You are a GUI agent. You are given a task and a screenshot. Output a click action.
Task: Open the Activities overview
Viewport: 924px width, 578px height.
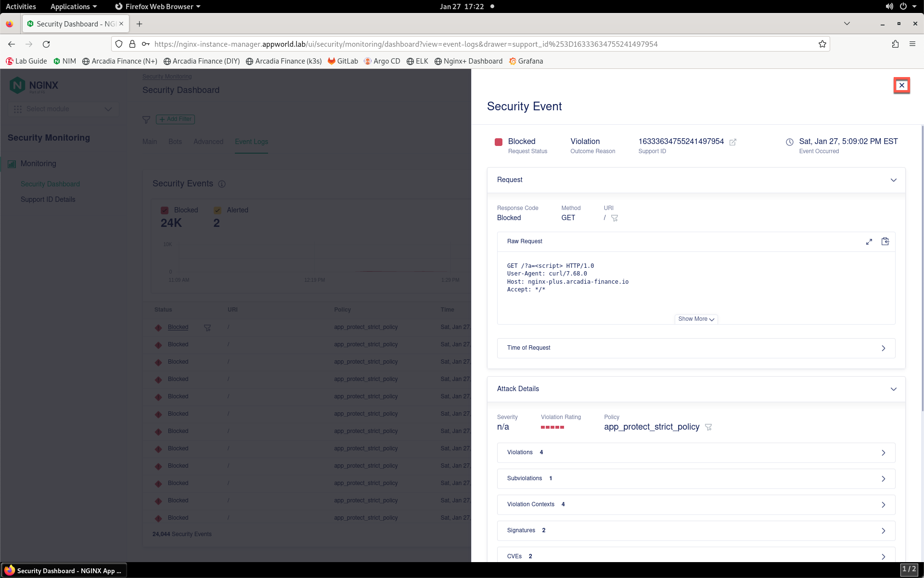point(21,6)
